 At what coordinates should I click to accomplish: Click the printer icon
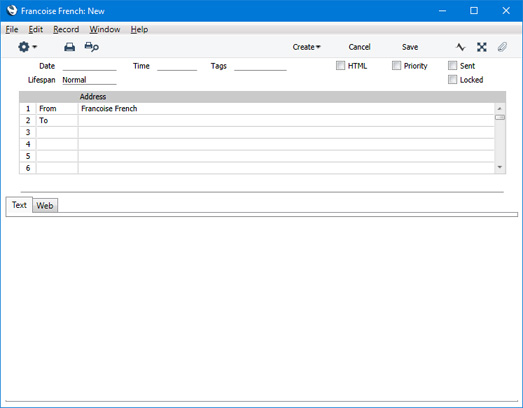pyautogui.click(x=69, y=47)
